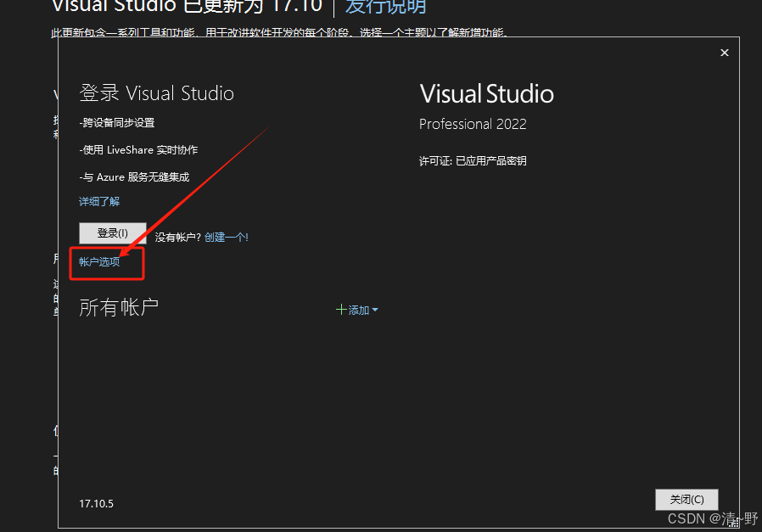The height and width of the screenshot is (532, 762).
Task: Click the 使用 LiveShare 实时协作 text
Action: click(138, 150)
